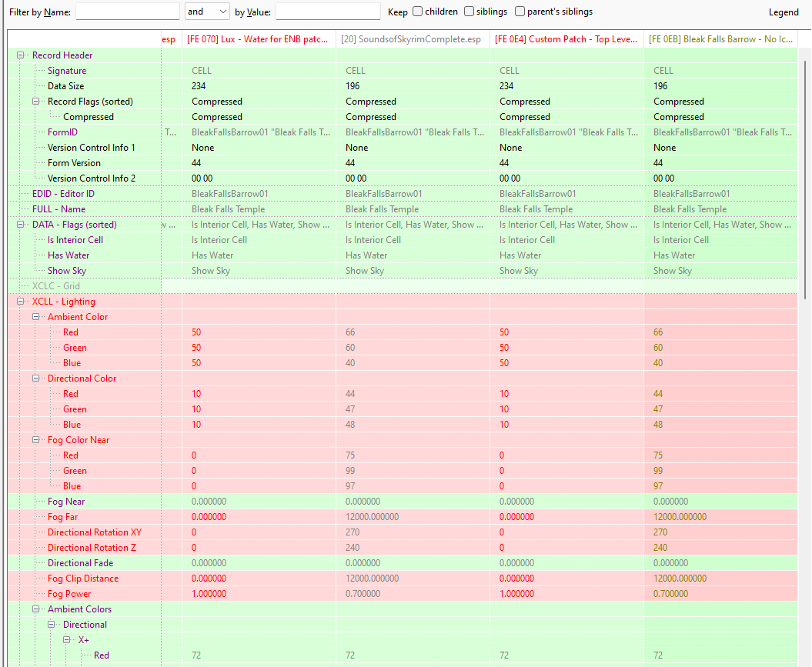This screenshot has height=667, width=812.
Task: Enable the siblings checkbox
Action: (x=469, y=12)
